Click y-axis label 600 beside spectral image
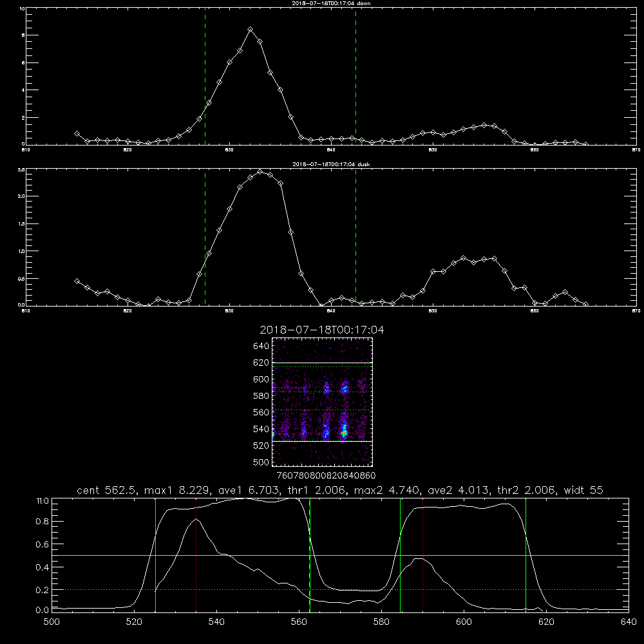Image resolution: width=644 pixels, height=644 pixels. (x=261, y=379)
